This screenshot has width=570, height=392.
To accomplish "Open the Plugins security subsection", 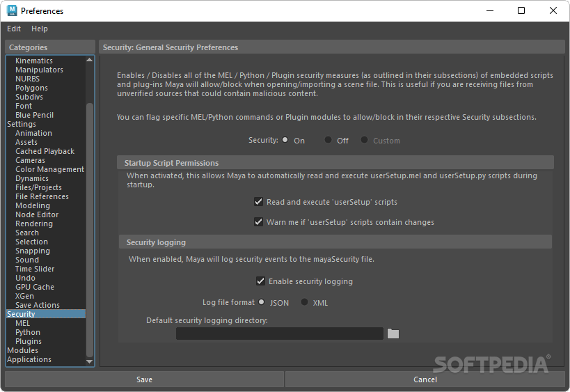I will [29, 341].
